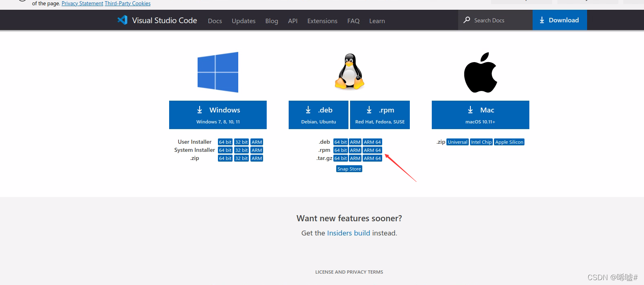Select Linux .deb 64 bit
Screen dimensions: 644x285
point(341,142)
